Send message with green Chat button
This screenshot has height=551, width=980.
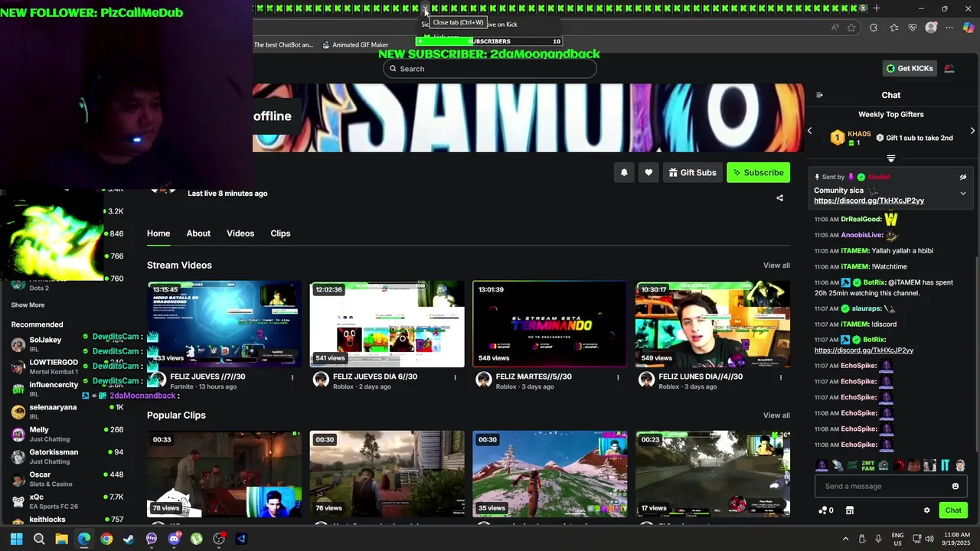tap(953, 510)
